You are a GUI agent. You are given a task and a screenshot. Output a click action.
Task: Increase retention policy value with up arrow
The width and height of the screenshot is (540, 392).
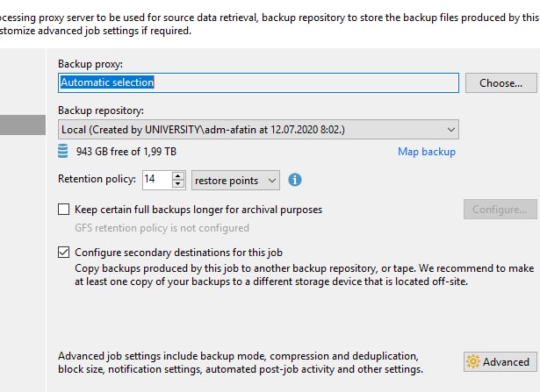click(x=177, y=175)
